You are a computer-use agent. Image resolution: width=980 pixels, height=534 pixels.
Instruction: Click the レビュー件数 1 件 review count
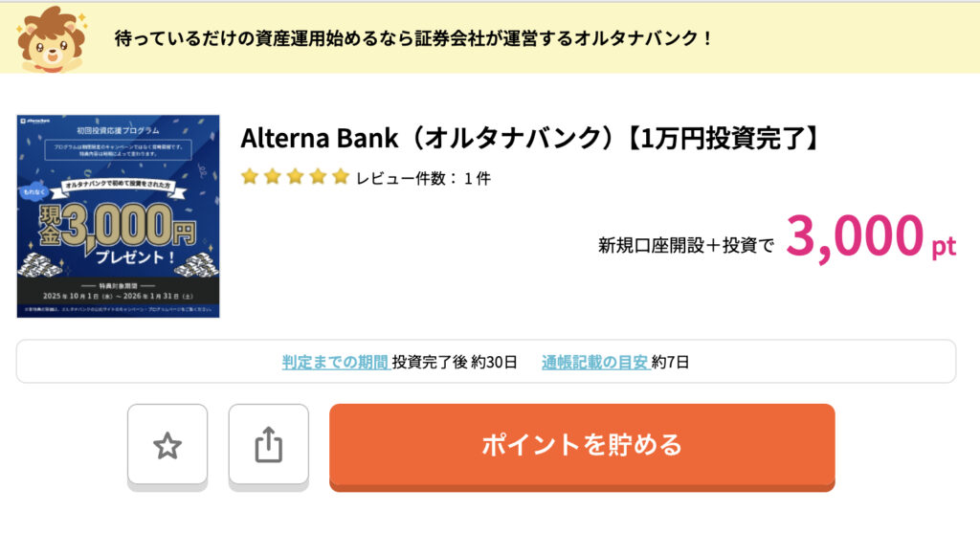[423, 178]
